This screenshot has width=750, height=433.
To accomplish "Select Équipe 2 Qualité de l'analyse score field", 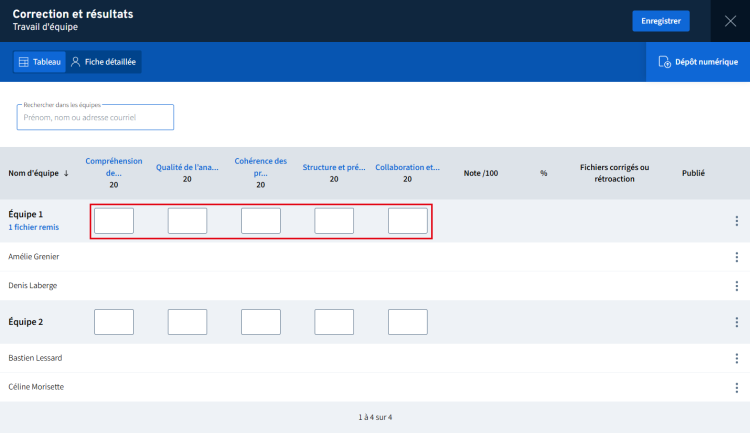I will click(187, 322).
